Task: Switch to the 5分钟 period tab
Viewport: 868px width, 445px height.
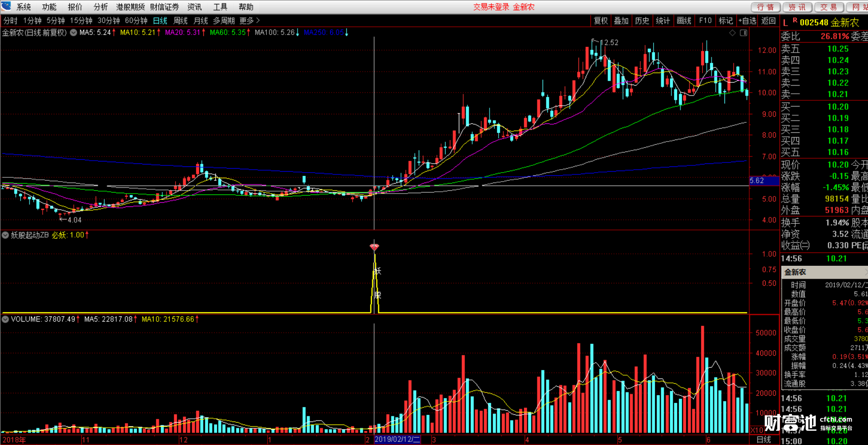Action: point(56,21)
